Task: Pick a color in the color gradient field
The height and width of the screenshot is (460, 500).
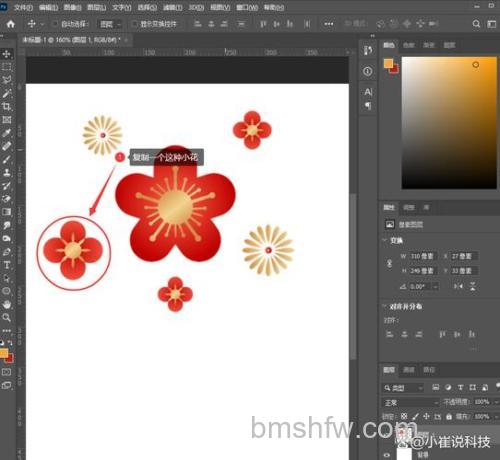Action: tap(449, 123)
